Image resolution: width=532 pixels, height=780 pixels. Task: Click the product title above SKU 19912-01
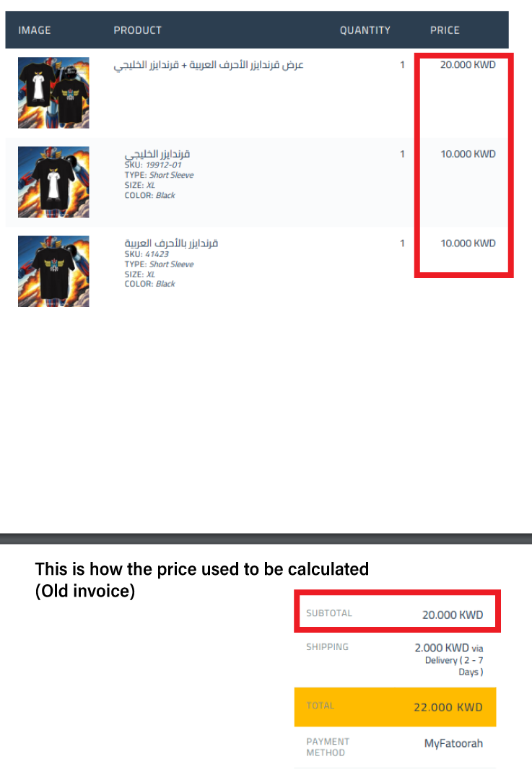coord(157,154)
